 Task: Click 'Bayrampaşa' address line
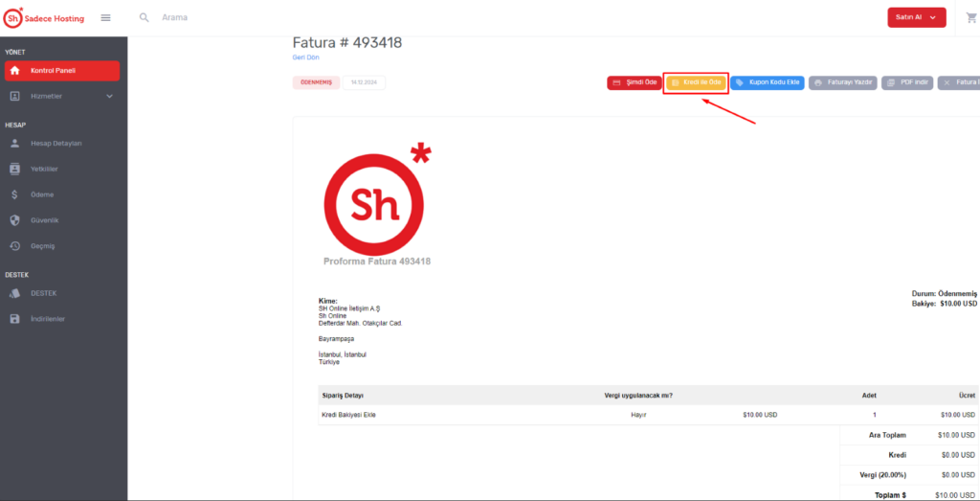coord(336,339)
